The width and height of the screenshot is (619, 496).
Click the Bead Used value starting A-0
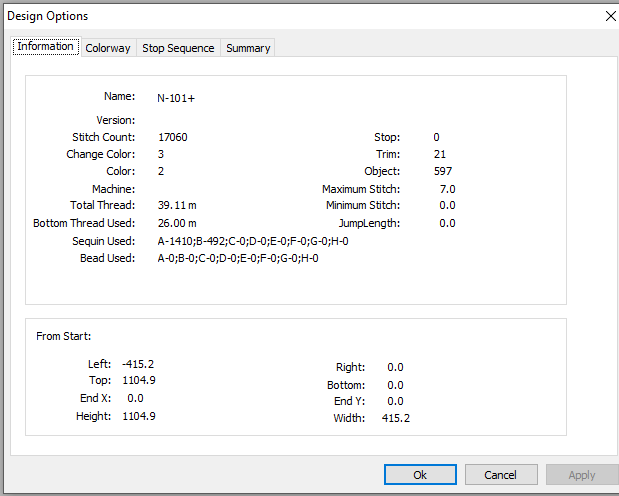(238, 258)
